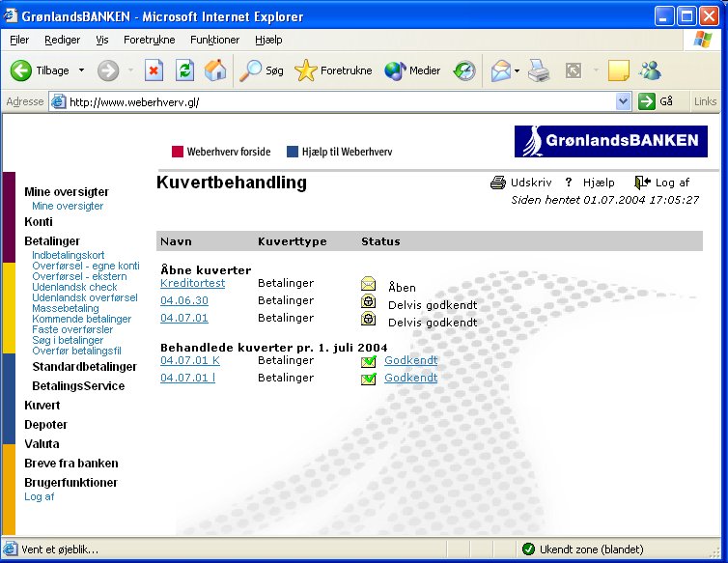This screenshot has height=563, width=728.
Task: Click the checkmark icon for 04.07.01 K
Action: tap(368, 361)
